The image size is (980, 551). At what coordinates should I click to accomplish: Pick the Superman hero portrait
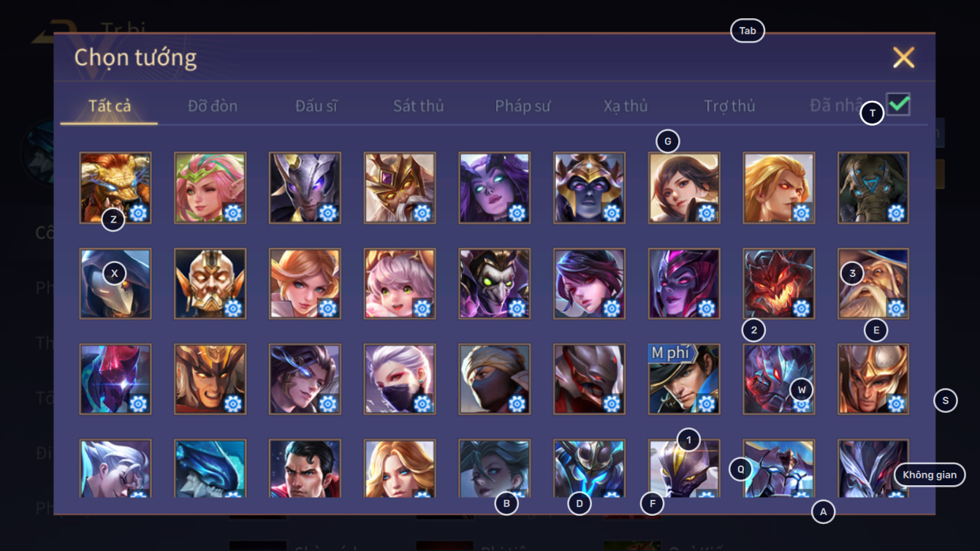pyautogui.click(x=305, y=468)
